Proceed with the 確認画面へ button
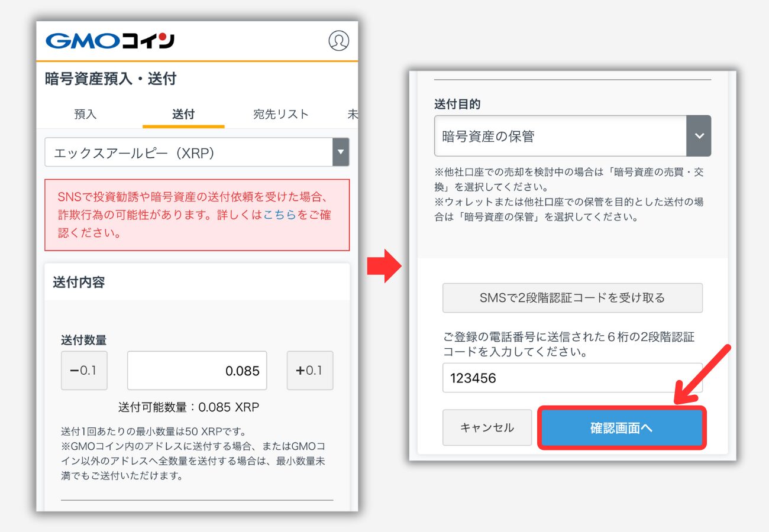 (x=622, y=427)
